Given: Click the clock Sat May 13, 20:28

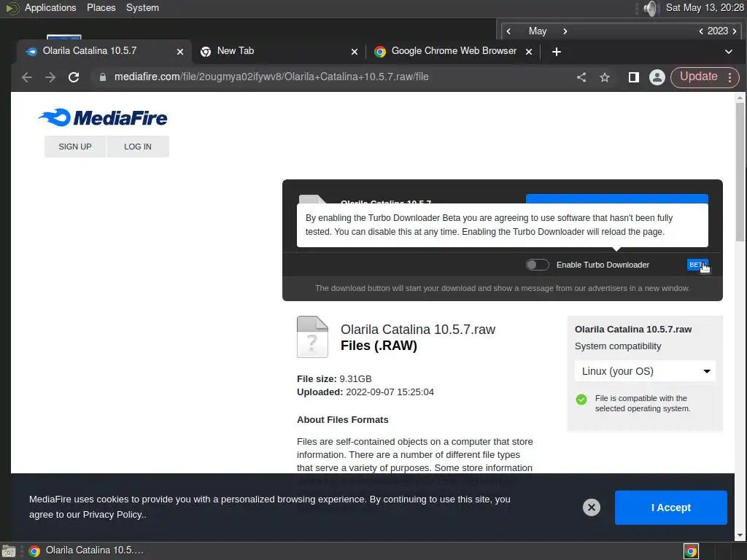Looking at the screenshot, I should [705, 7].
